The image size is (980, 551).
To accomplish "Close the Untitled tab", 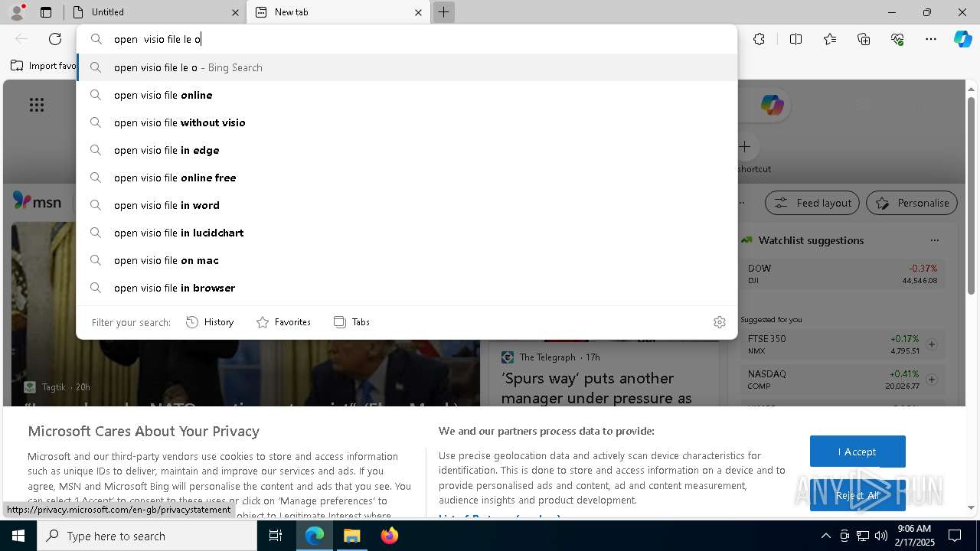I will [x=234, y=12].
